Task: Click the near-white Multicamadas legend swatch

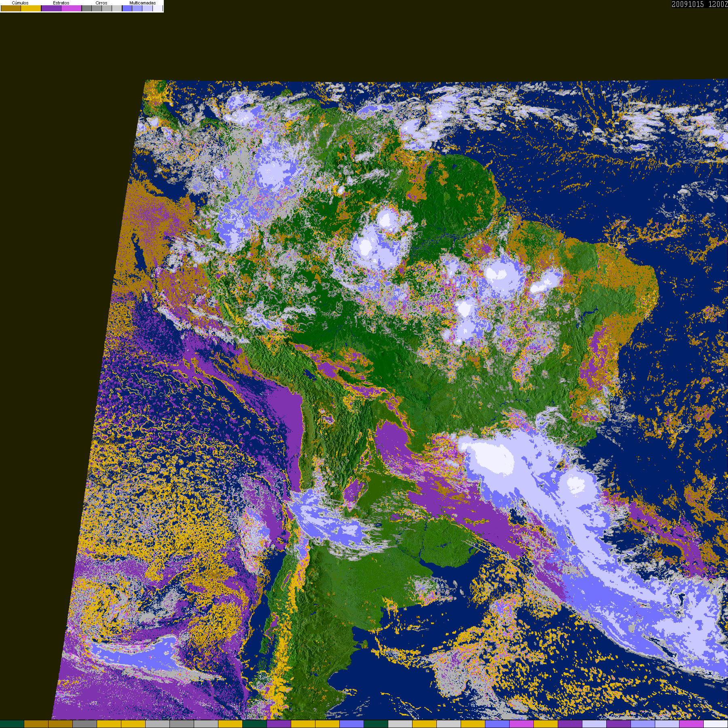Action: pos(158,8)
